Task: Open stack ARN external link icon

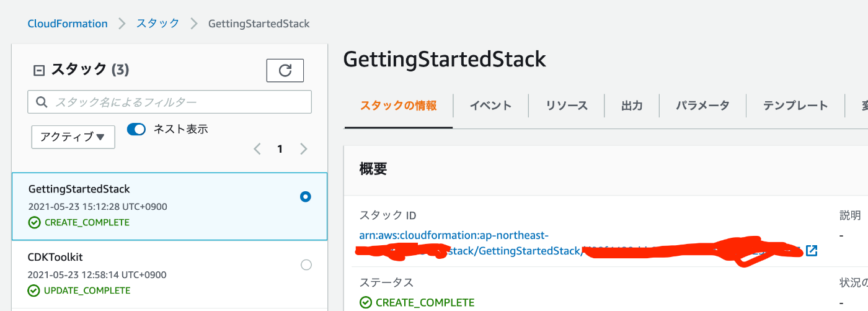Action: click(812, 251)
